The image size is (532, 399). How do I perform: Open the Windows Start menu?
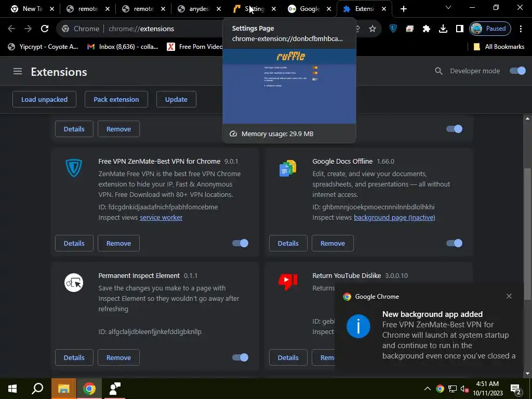click(x=12, y=389)
